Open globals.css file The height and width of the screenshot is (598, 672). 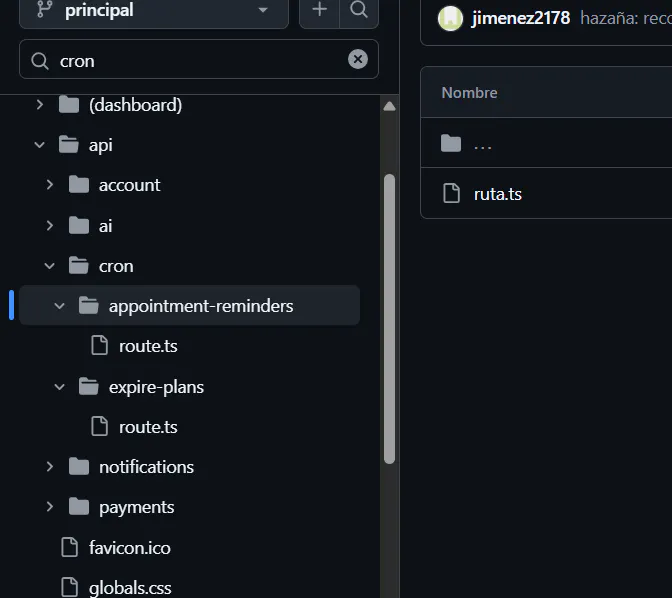tap(130, 588)
